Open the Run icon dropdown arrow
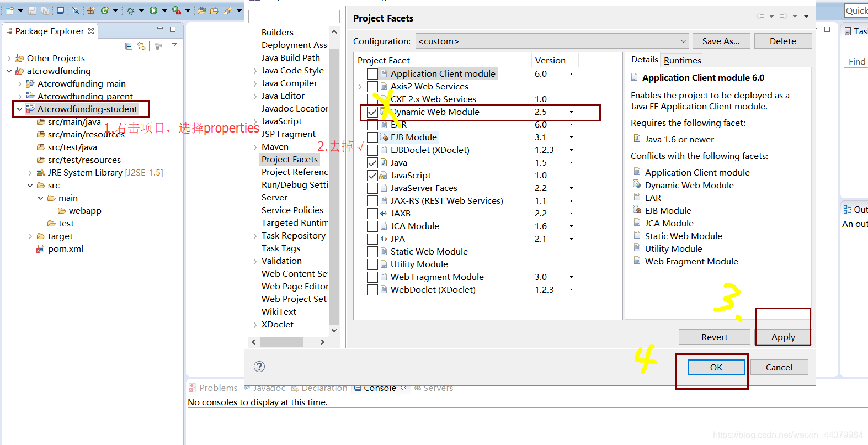Image resolution: width=868 pixels, height=445 pixels. (x=164, y=10)
